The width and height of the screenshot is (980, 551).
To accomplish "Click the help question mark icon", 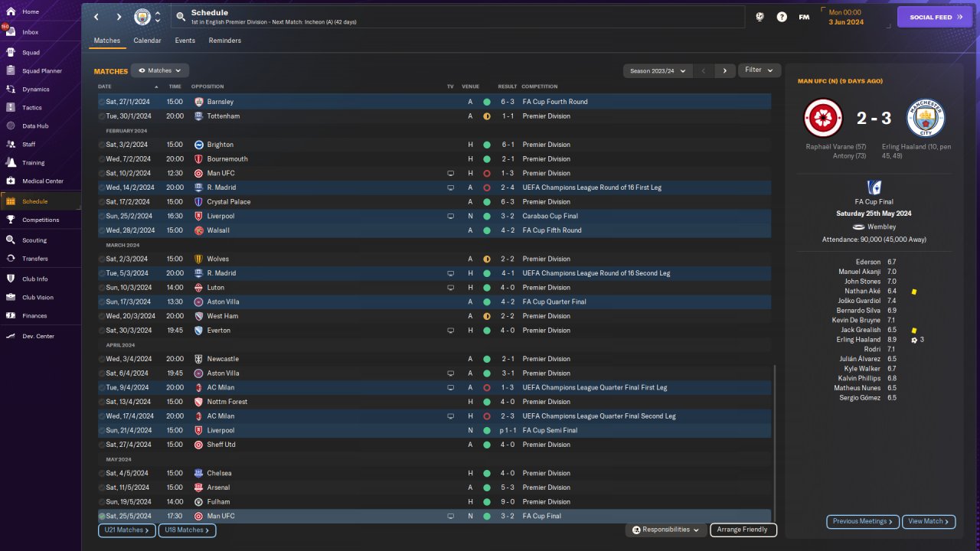I will click(x=782, y=17).
